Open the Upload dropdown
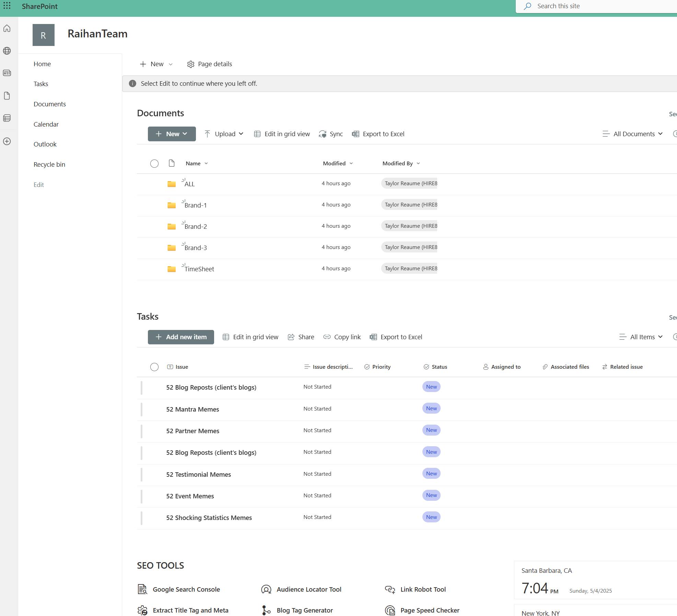Image resolution: width=677 pixels, height=616 pixels. click(x=224, y=134)
